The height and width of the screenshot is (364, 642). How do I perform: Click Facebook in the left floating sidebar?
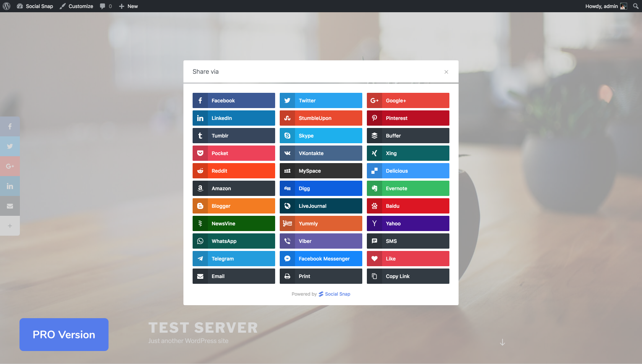[10, 126]
